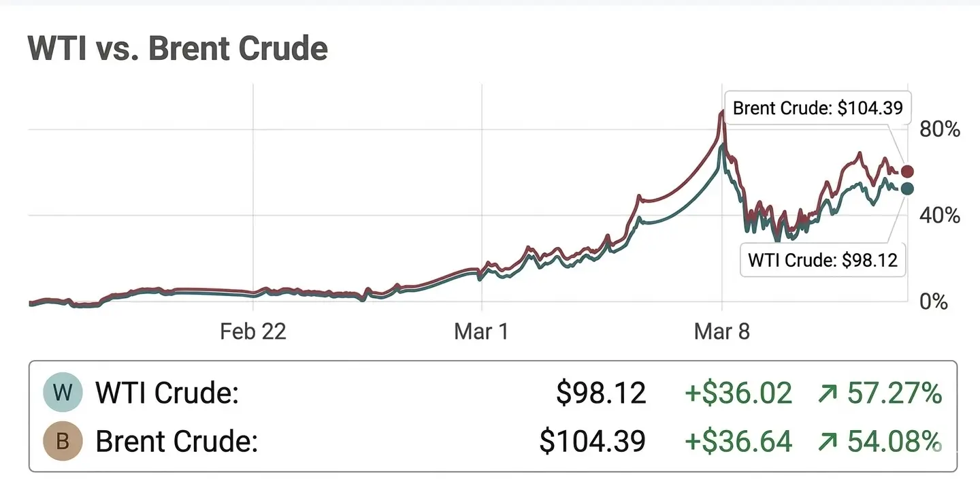Screen dimensions: 980x490
Task: Select the "WTI Crude:" legend label
Action: coord(167,393)
